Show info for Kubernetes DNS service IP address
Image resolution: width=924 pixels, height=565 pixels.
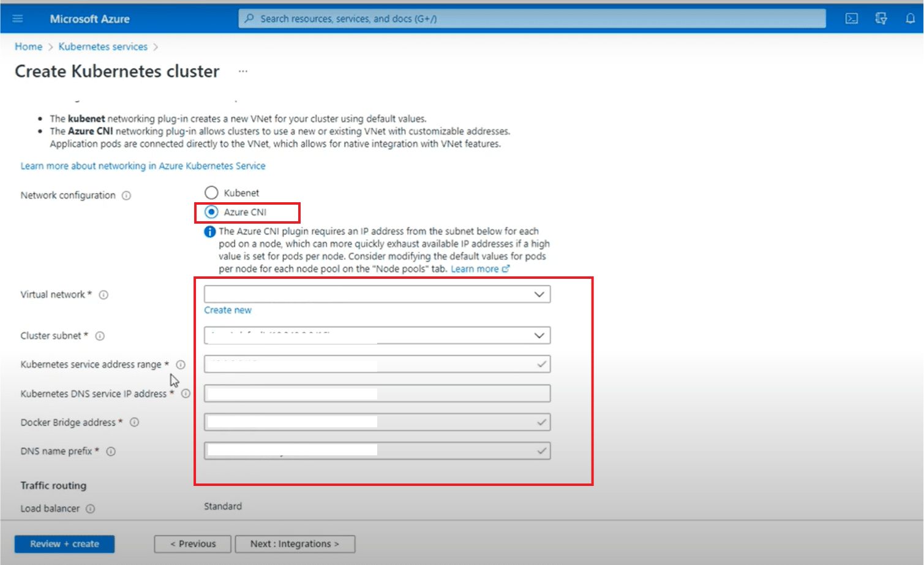pyautogui.click(x=186, y=393)
